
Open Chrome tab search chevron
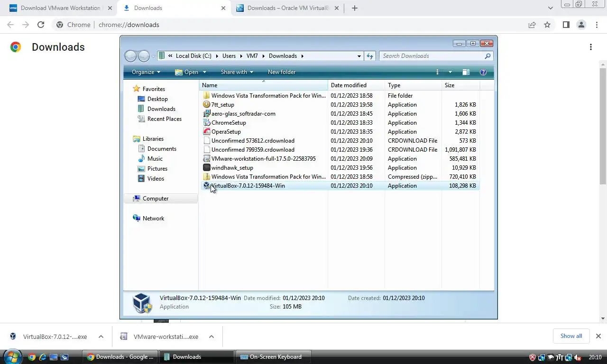click(x=550, y=8)
